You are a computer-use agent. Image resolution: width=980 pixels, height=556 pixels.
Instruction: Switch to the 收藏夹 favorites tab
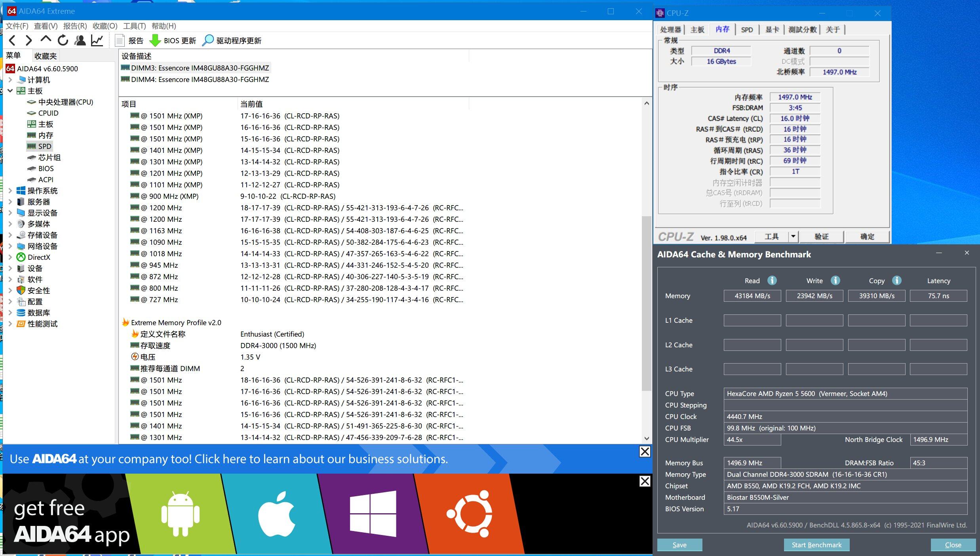(46, 56)
